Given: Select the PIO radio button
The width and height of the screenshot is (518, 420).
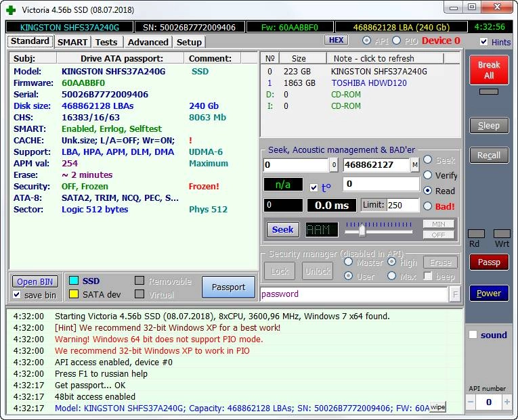Looking at the screenshot, I should click(x=396, y=41).
